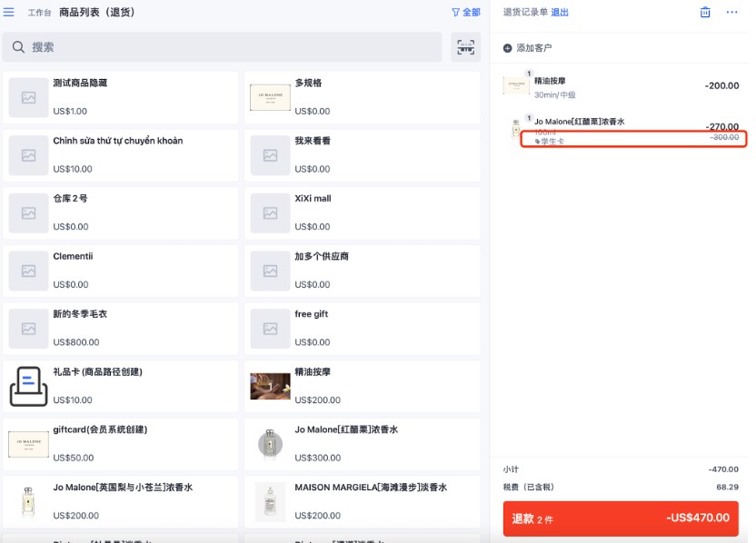Click the 工作台 breadcrumb
Viewport: 756px width, 543px height.
39,13
